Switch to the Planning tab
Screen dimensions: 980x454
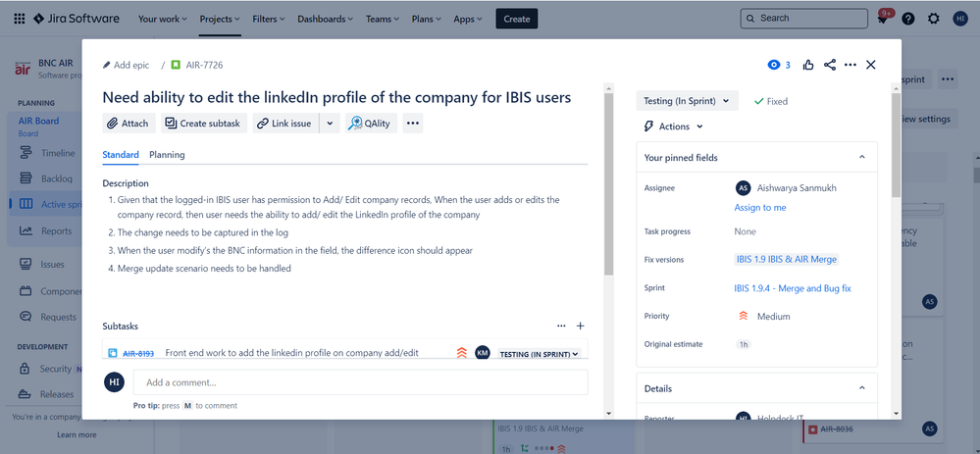point(167,155)
